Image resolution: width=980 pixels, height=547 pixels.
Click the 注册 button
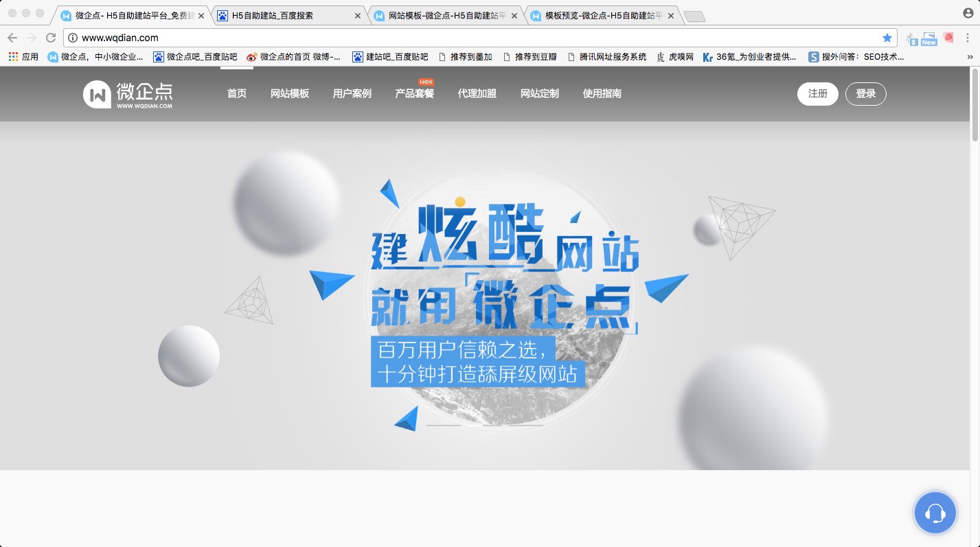pos(818,94)
